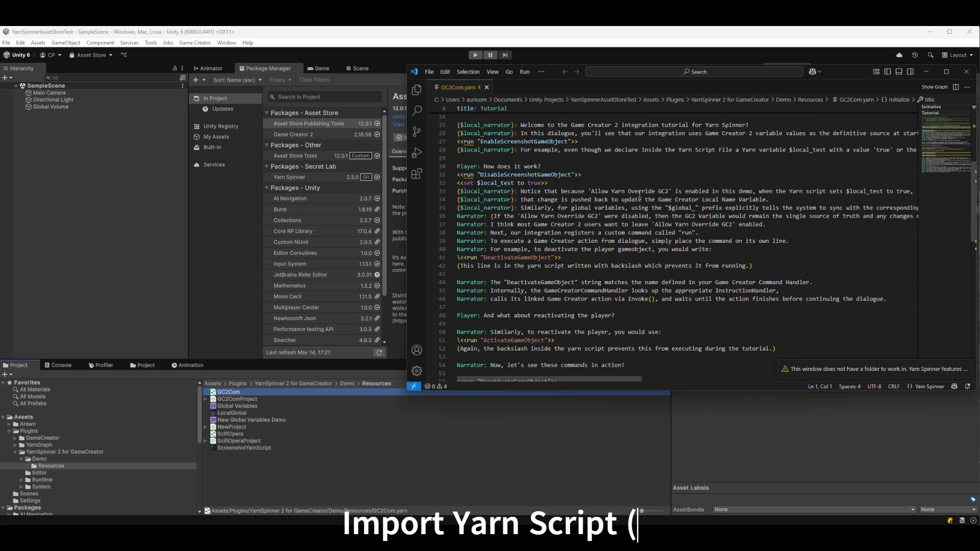980x551 pixels.
Task: Open VS Code Search sidebar icon
Action: [x=416, y=110]
